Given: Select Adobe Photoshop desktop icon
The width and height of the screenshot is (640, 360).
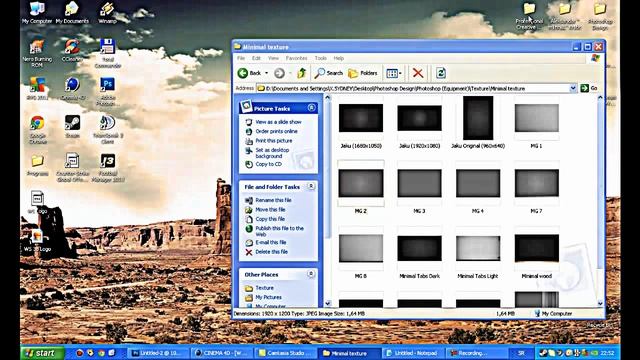Looking at the screenshot, I should click(107, 92).
